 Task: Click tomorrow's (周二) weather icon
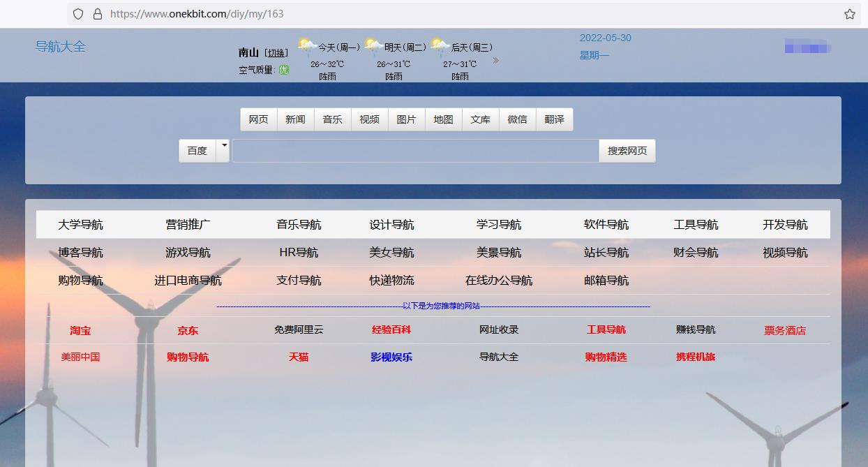tap(373, 47)
